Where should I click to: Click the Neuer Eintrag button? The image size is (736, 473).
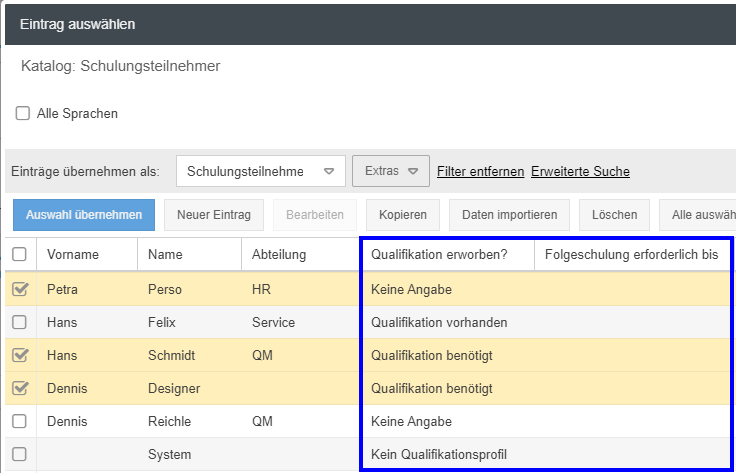[x=213, y=215]
